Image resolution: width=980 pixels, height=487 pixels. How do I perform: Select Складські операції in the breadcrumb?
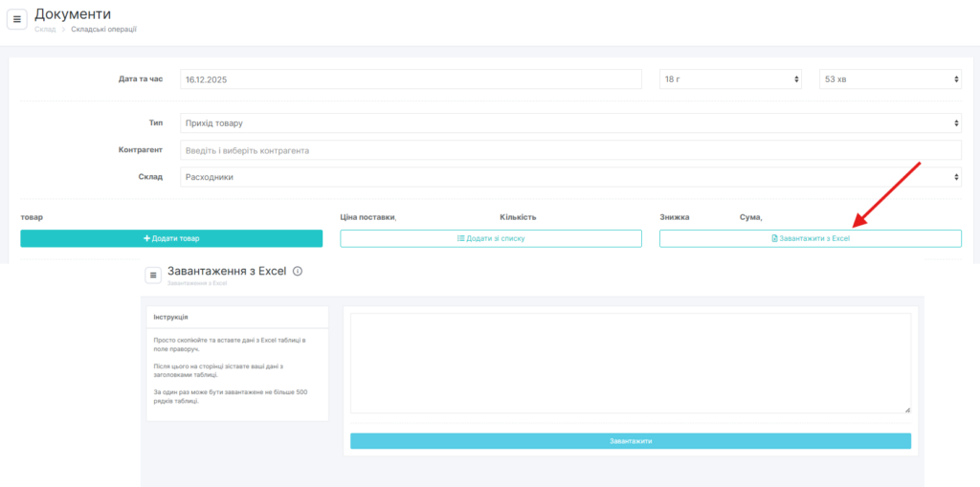pyautogui.click(x=103, y=30)
